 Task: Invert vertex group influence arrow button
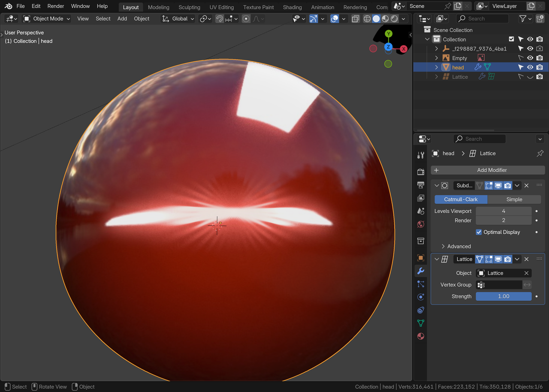[x=527, y=285]
